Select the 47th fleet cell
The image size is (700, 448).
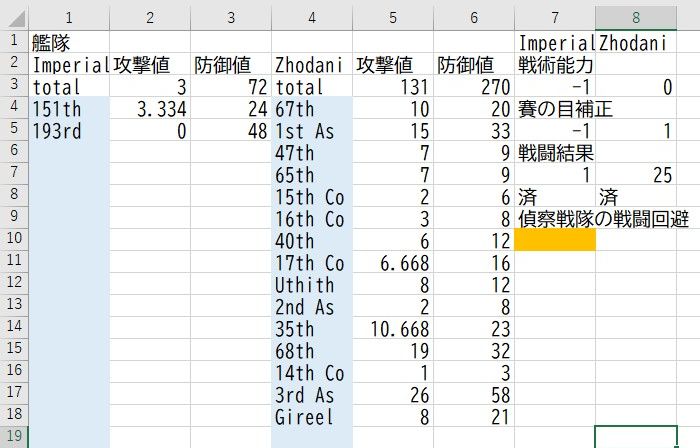[312, 152]
